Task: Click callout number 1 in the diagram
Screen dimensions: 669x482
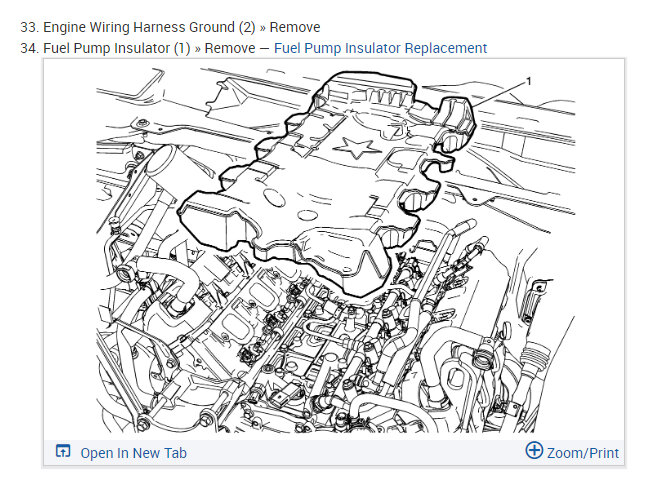Action: tap(529, 81)
